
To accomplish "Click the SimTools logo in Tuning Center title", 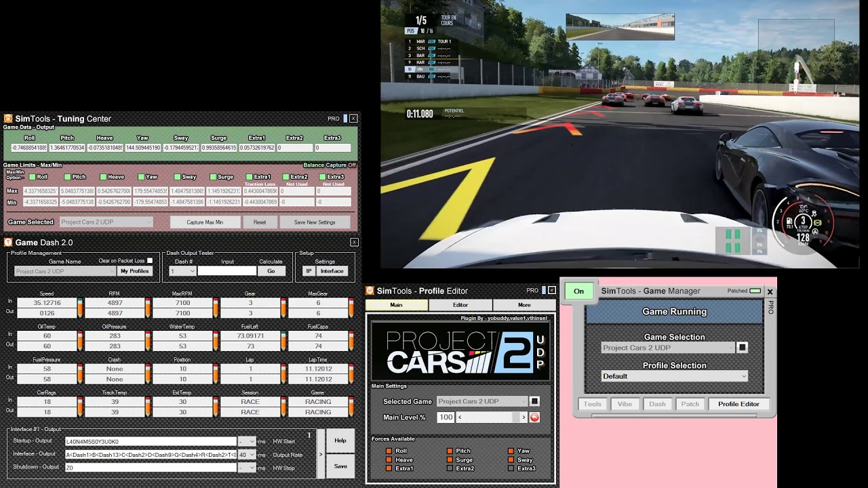I will [8, 119].
